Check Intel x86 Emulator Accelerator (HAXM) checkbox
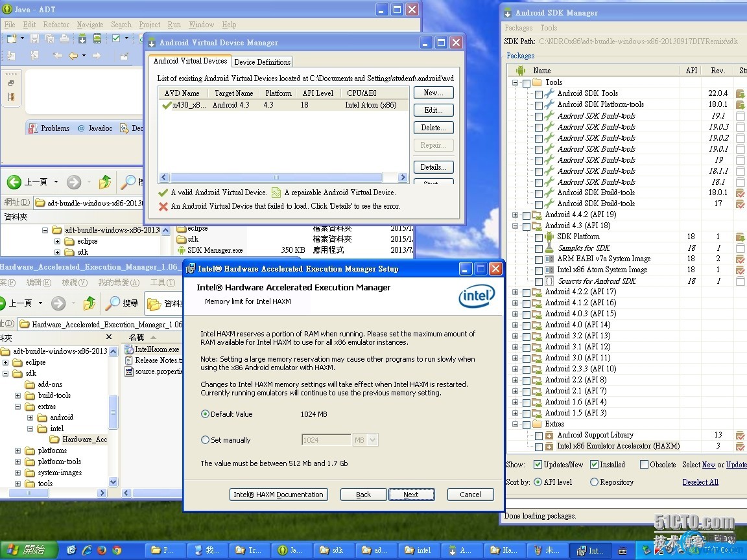747x560 pixels. pyautogui.click(x=538, y=447)
